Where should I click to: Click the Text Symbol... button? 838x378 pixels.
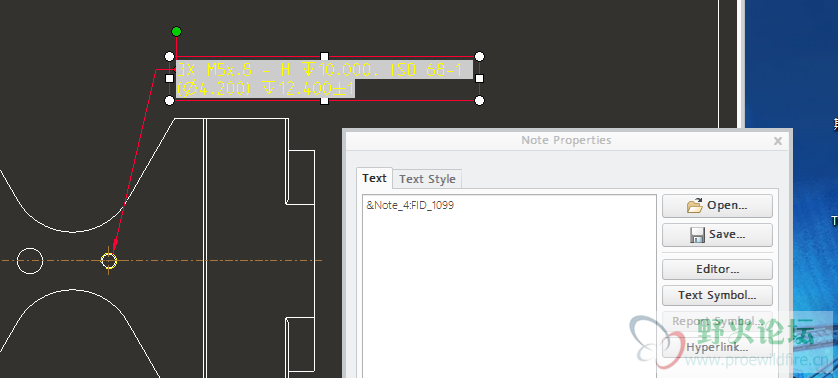[717, 295]
